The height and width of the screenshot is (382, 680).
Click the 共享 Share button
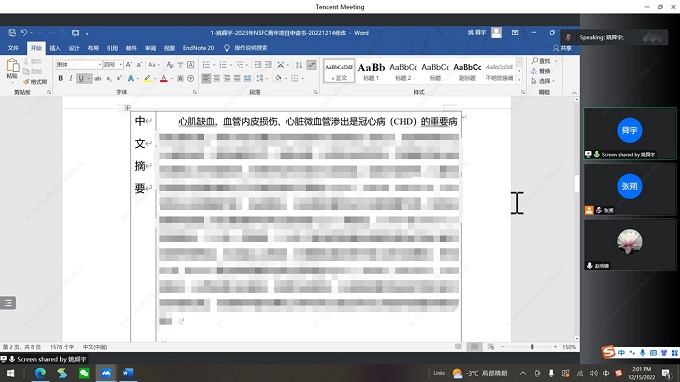point(562,48)
